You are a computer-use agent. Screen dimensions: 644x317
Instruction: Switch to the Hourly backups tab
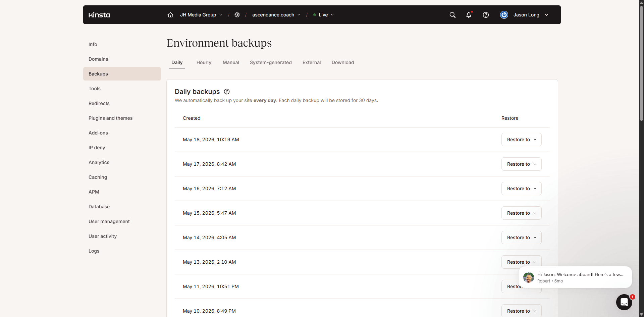[204, 62]
